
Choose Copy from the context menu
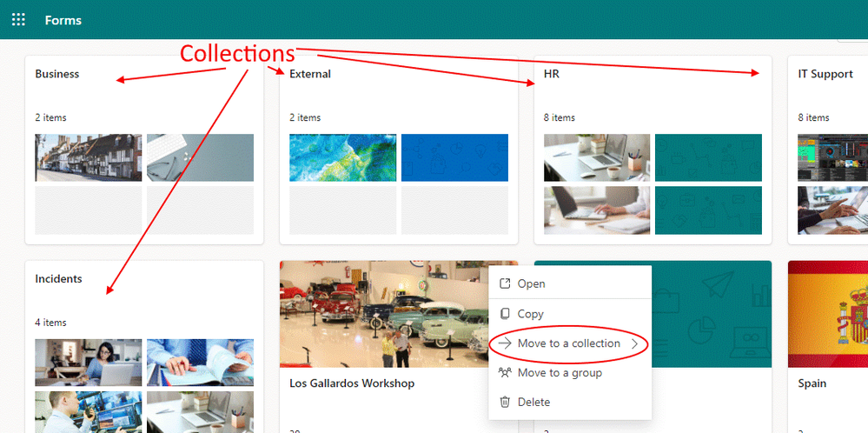pos(570,314)
